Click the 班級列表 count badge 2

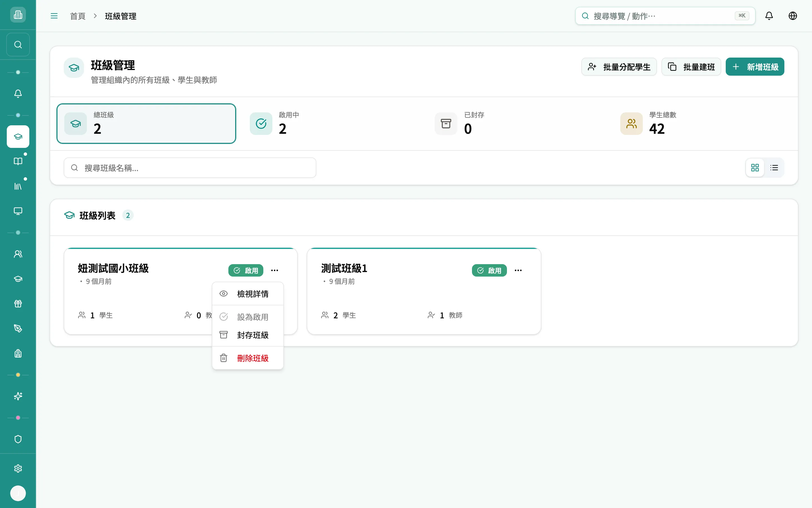click(x=128, y=215)
